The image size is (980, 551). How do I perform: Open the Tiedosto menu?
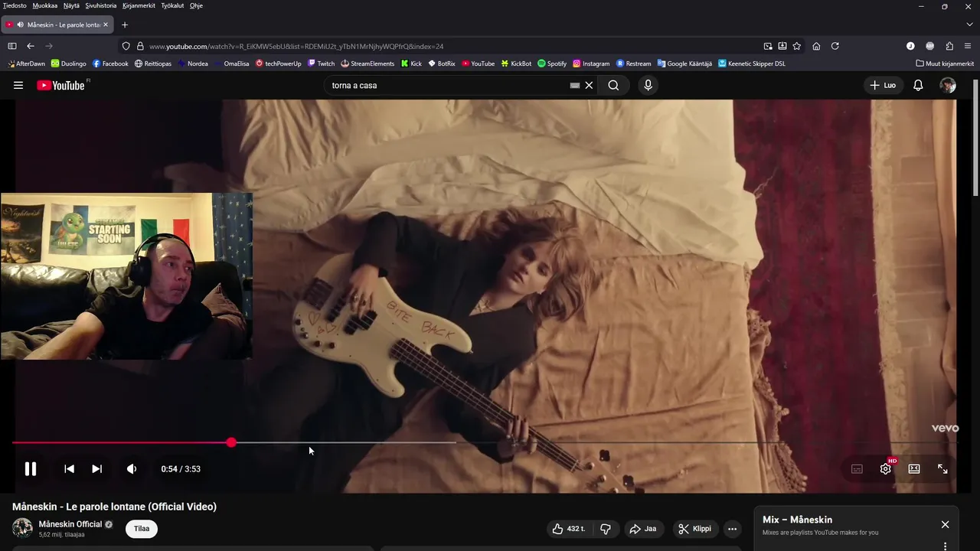coord(15,5)
